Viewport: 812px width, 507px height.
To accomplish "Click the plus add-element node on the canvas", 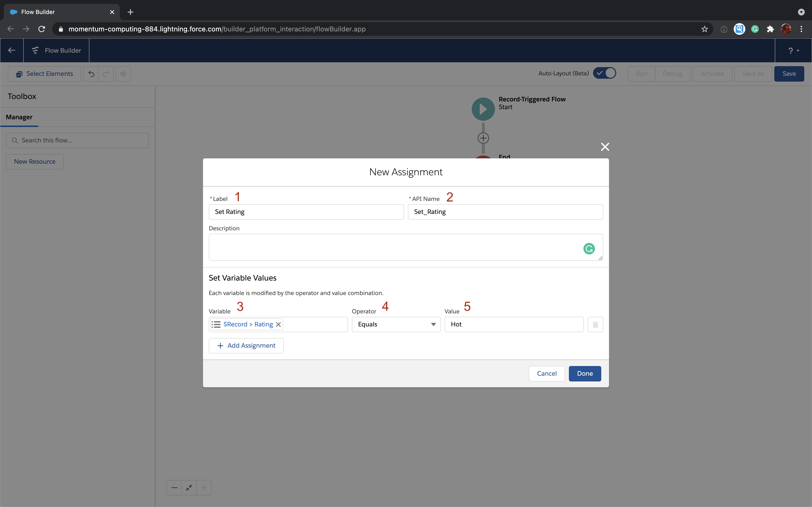I will 483,138.
